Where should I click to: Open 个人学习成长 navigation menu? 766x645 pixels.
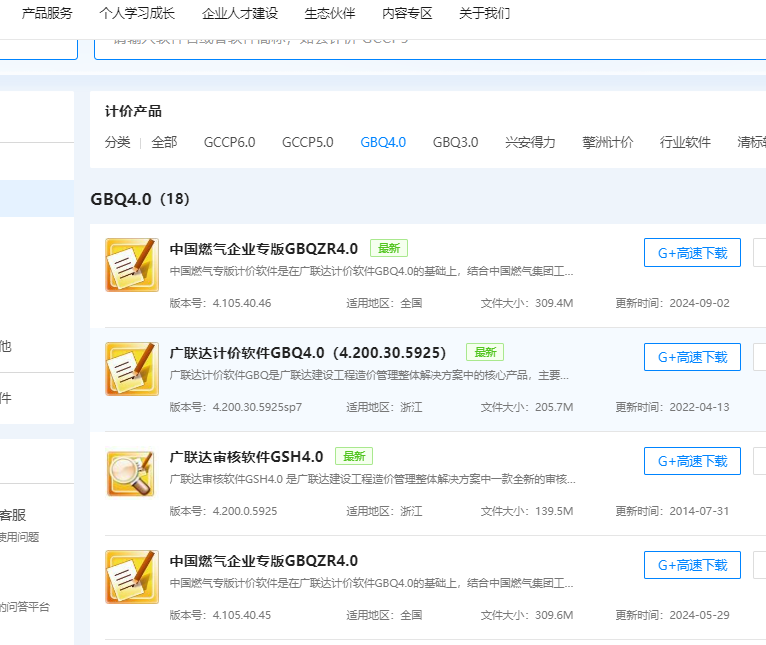tap(137, 13)
